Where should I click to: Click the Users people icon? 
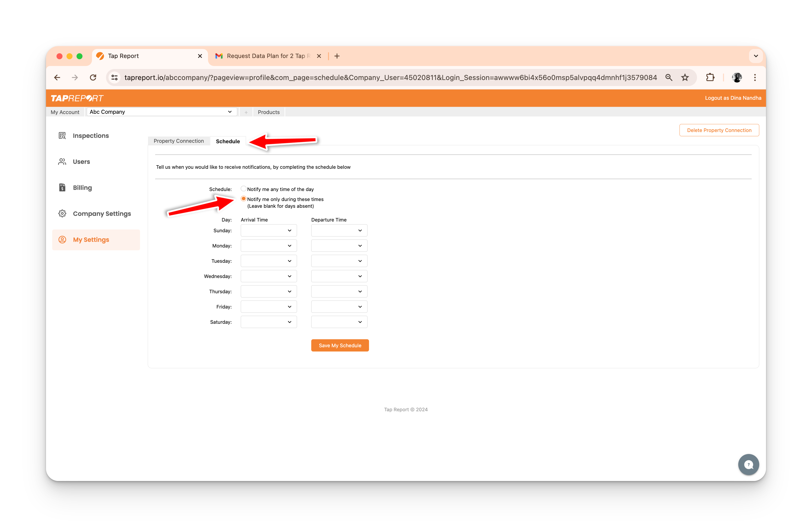[62, 162]
